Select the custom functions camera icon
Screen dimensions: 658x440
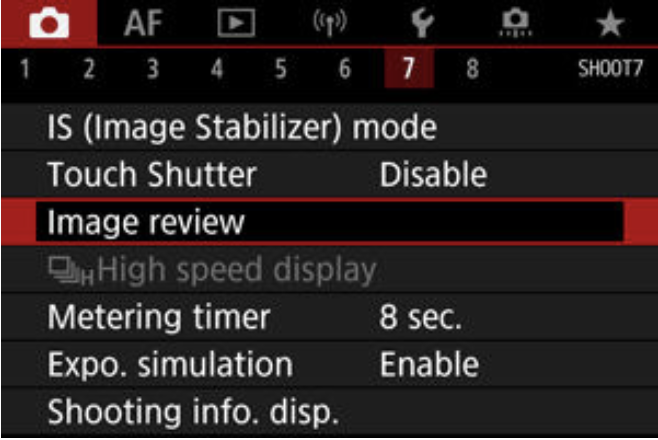(x=516, y=23)
